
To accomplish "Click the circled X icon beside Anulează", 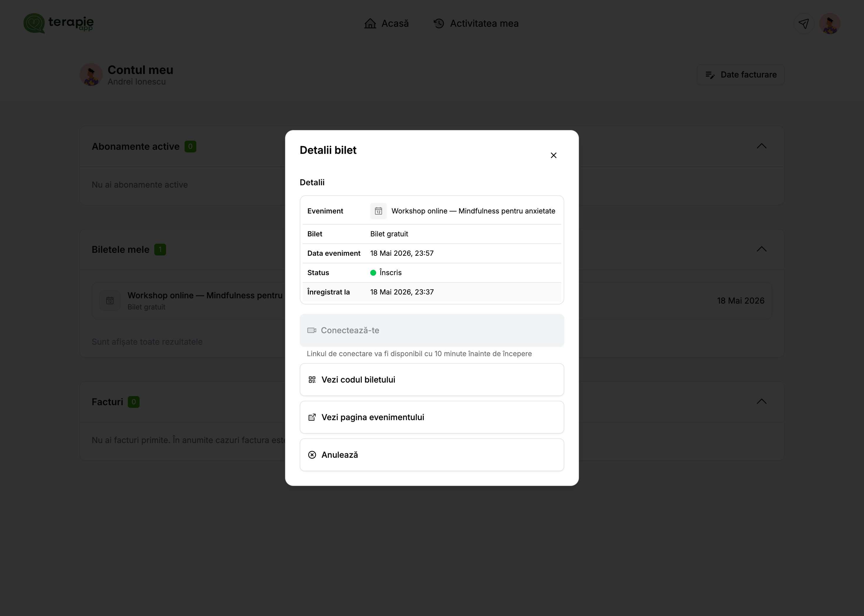I will coord(312,455).
